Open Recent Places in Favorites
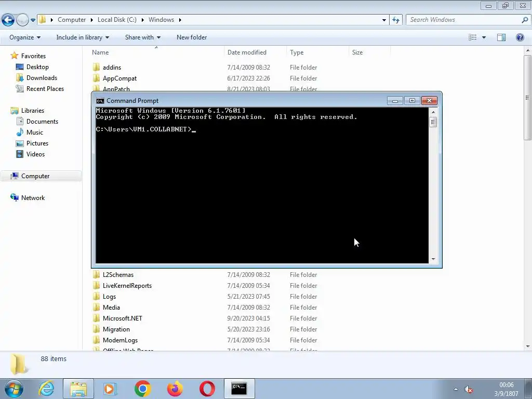The width and height of the screenshot is (532, 399). click(45, 88)
